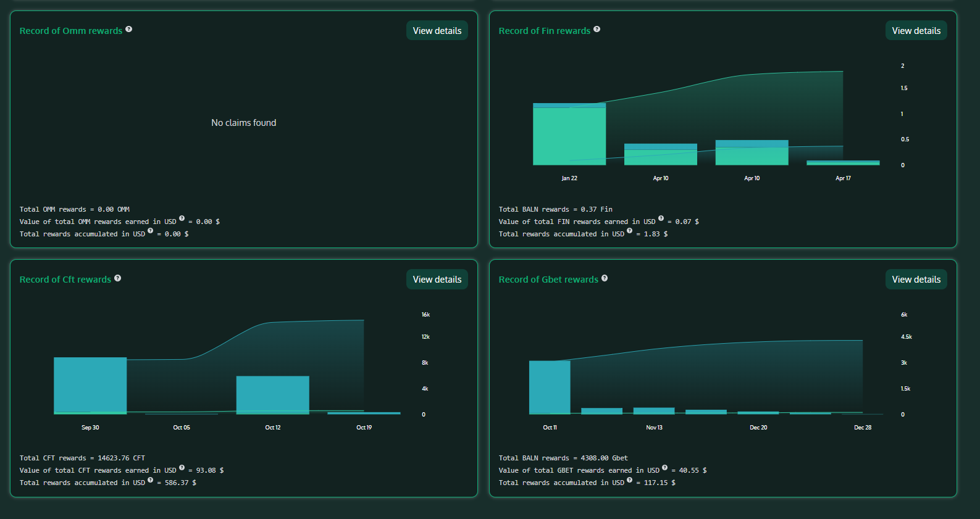Click help icon next to OMM rewards earned in USD
The image size is (980, 519).
(182, 218)
